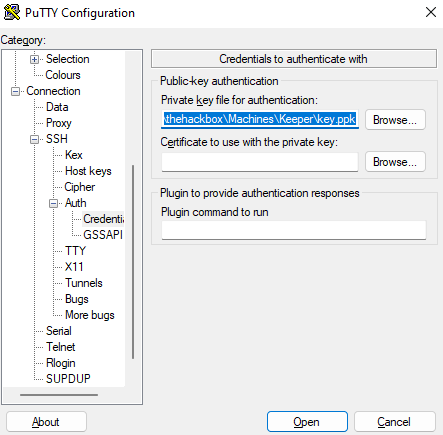Viewport: 443px width, 435px height.
Task: Click the About button
Action: tap(46, 422)
